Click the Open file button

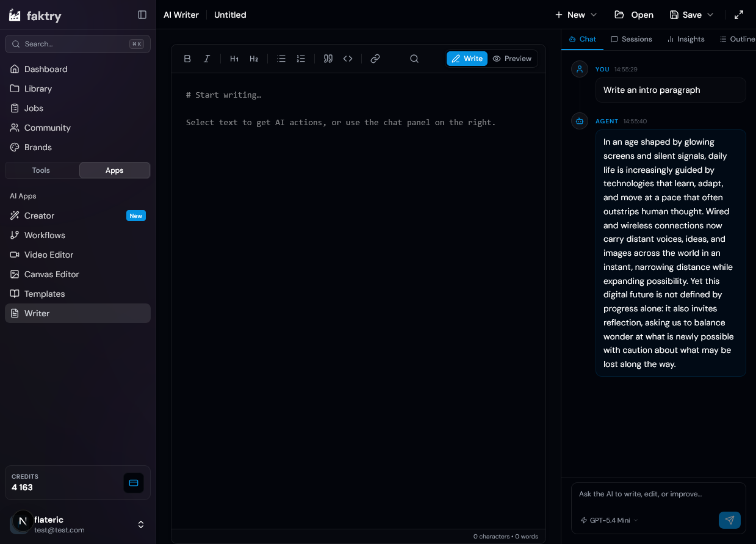tap(634, 15)
